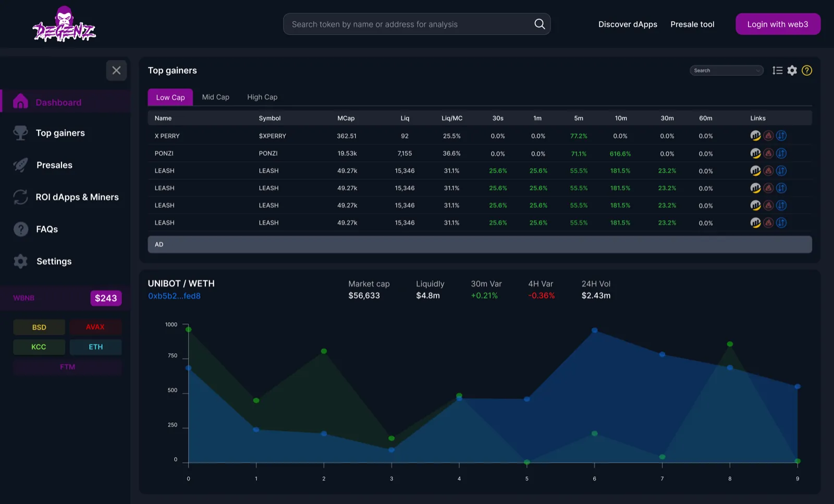The width and height of the screenshot is (834, 504).
Task: Click the WBNB label in sidebar
Action: click(x=23, y=298)
